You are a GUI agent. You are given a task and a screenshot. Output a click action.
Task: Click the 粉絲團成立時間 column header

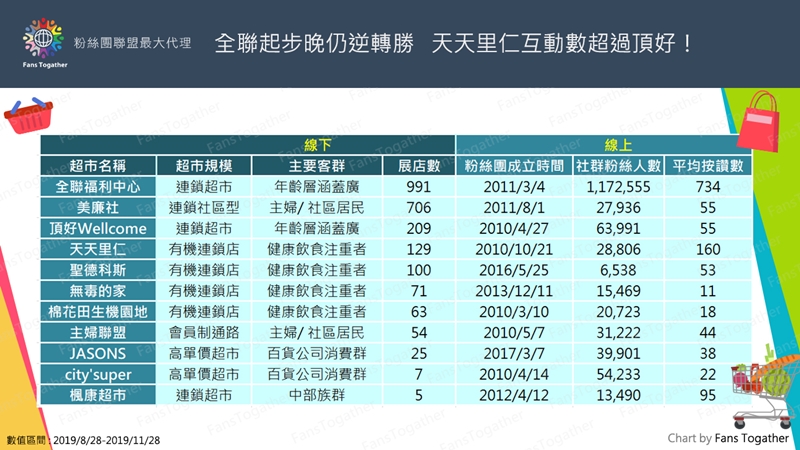(x=514, y=166)
